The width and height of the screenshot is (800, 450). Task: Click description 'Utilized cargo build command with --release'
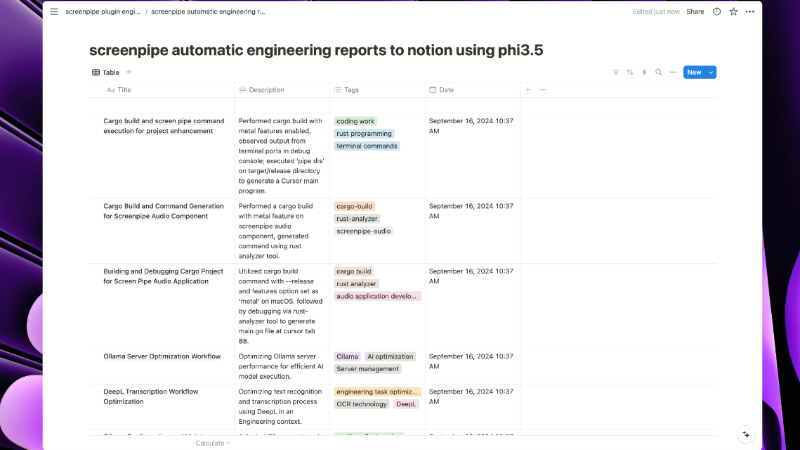pyautogui.click(x=281, y=306)
